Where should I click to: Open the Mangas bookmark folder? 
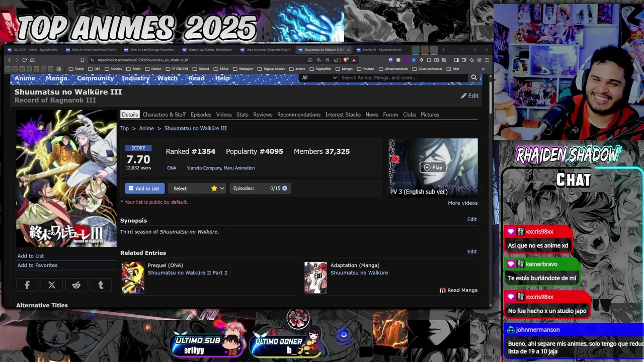344,69
